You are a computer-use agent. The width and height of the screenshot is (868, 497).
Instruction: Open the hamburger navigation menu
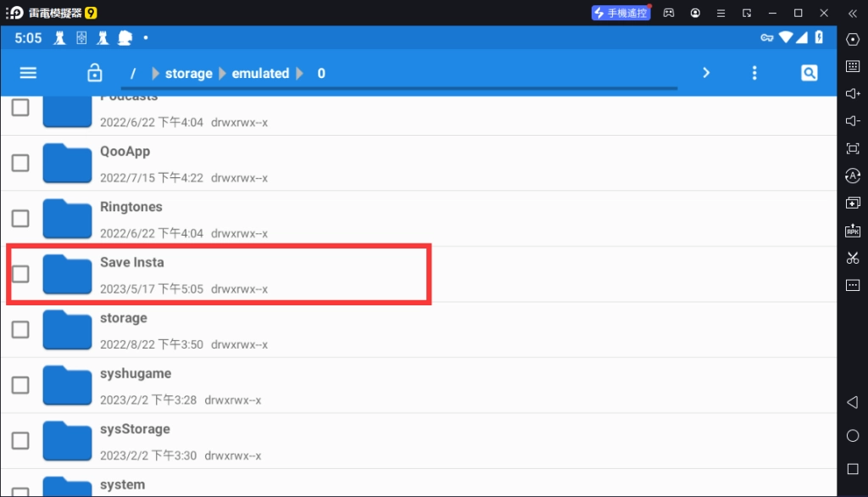click(x=28, y=73)
